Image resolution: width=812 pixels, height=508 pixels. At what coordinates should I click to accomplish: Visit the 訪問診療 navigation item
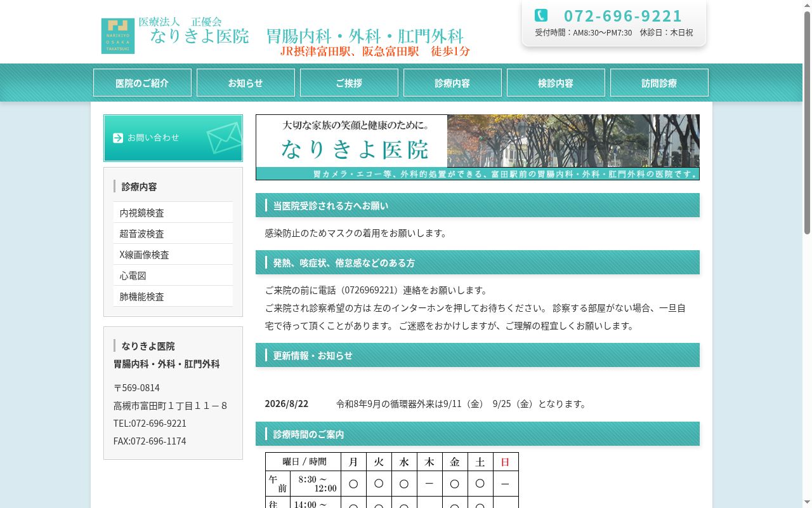click(x=659, y=83)
